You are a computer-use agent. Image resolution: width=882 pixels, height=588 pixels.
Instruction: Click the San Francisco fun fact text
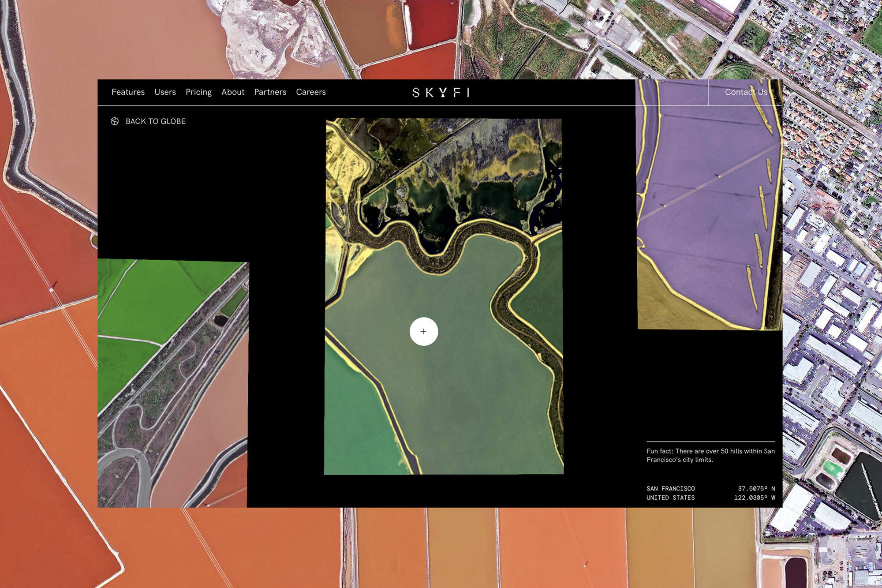(710, 455)
